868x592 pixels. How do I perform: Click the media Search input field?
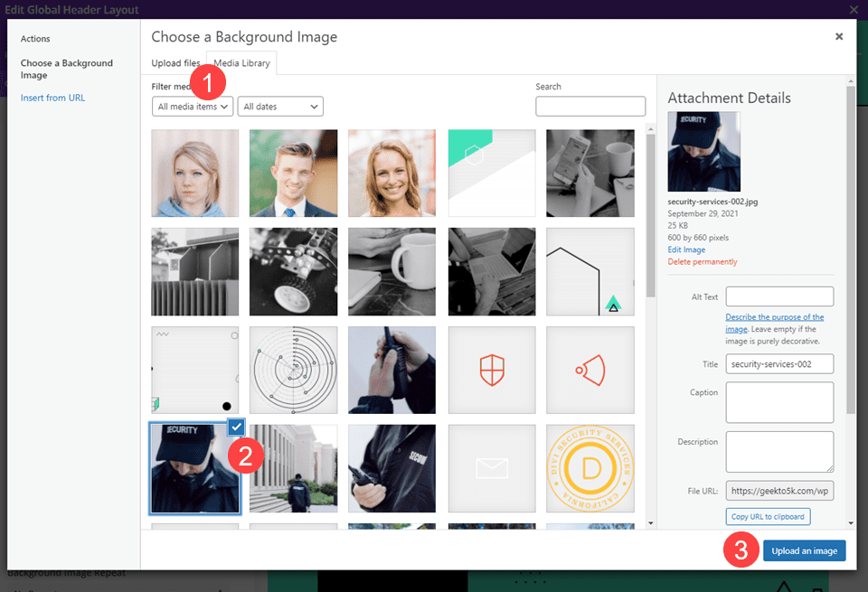point(590,107)
